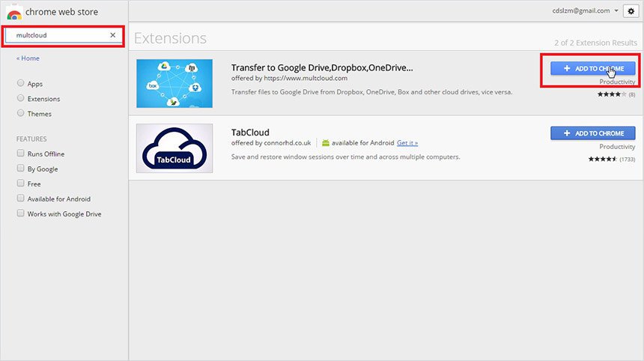Click the Chrome Web Store logo icon
Viewport: 644px width, 361px height.
pos(13,12)
